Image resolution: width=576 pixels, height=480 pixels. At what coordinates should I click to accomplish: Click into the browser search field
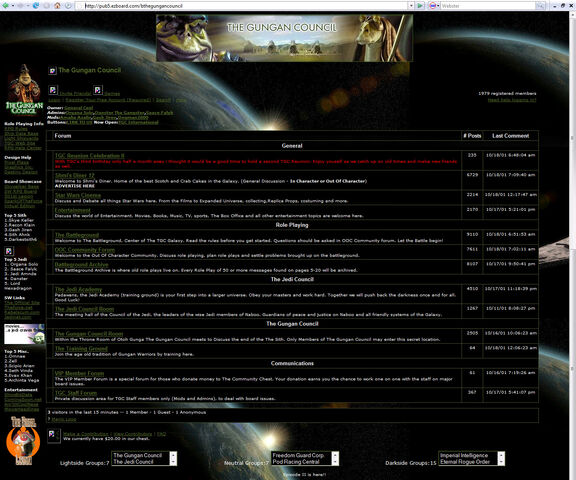pos(488,6)
